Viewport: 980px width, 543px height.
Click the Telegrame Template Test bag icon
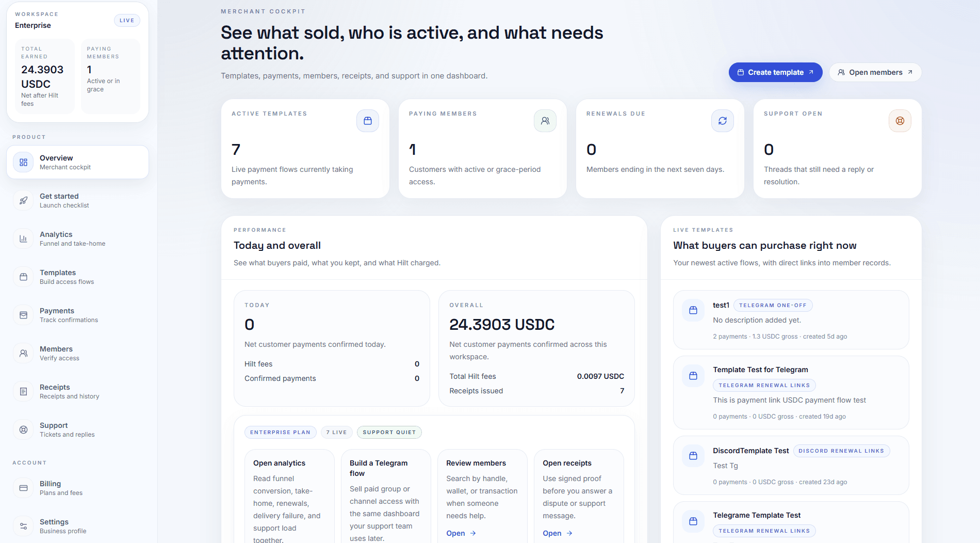click(x=693, y=521)
